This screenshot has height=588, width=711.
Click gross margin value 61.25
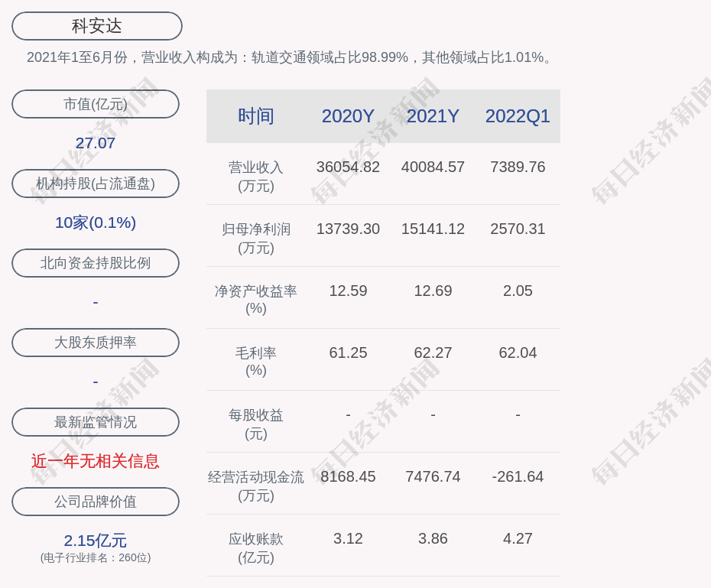click(x=348, y=352)
